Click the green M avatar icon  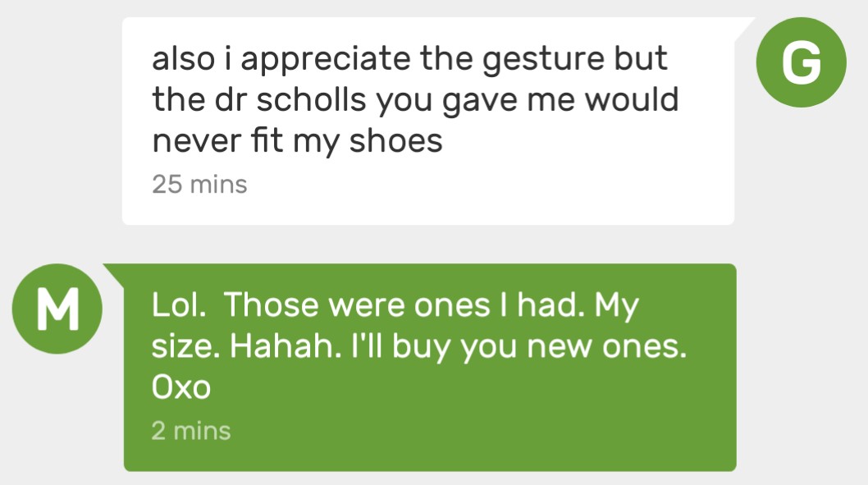coord(57,309)
